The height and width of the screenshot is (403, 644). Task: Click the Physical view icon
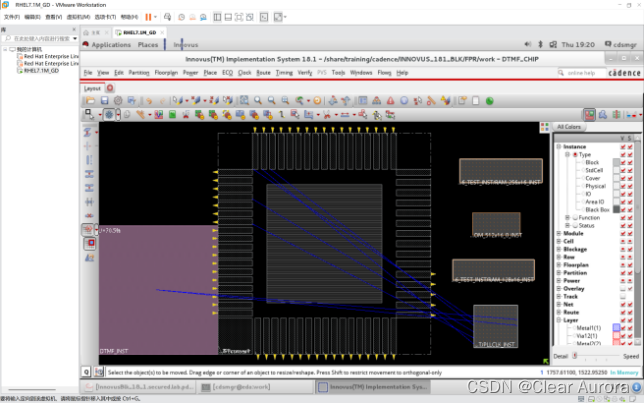tap(616, 115)
